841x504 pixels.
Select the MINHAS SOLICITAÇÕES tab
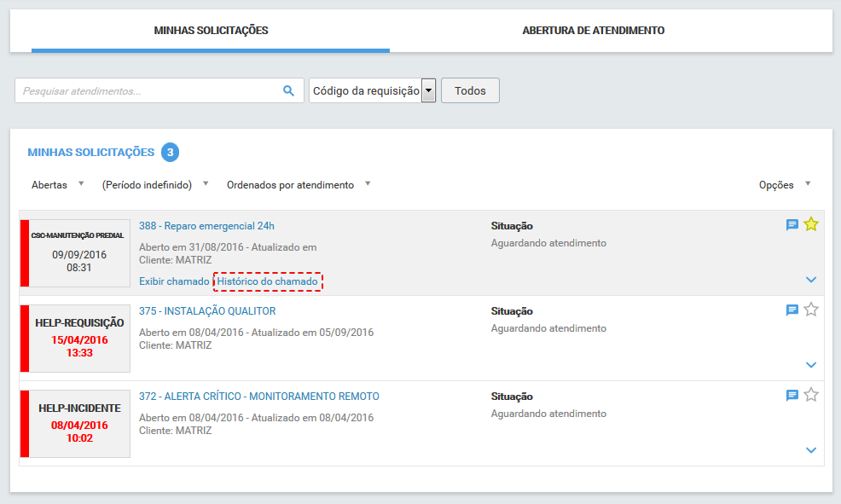(x=210, y=29)
